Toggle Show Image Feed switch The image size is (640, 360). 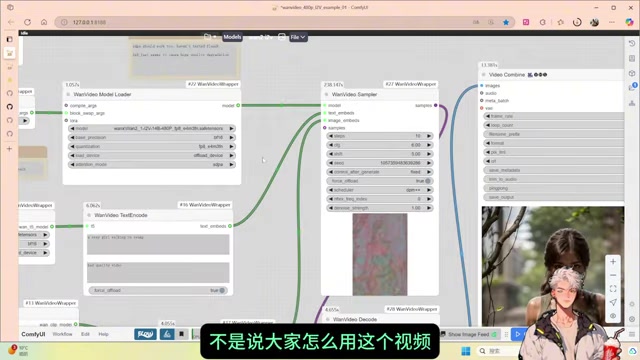click(494, 334)
